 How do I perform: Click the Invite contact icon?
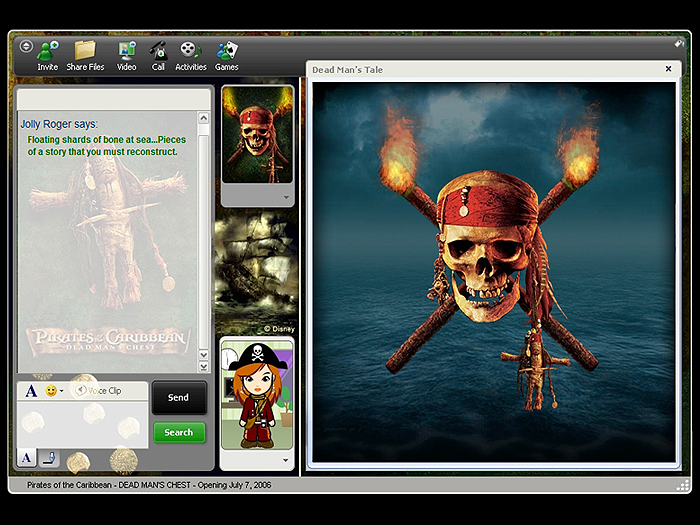click(47, 50)
